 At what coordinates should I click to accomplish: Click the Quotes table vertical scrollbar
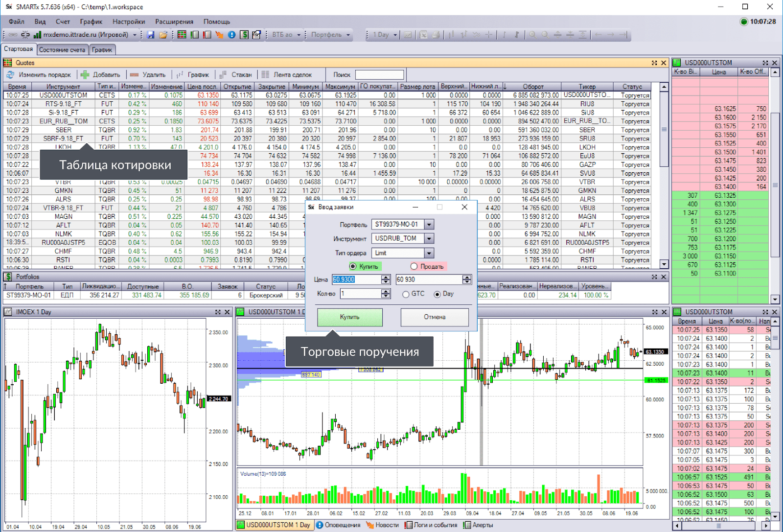coord(664,176)
